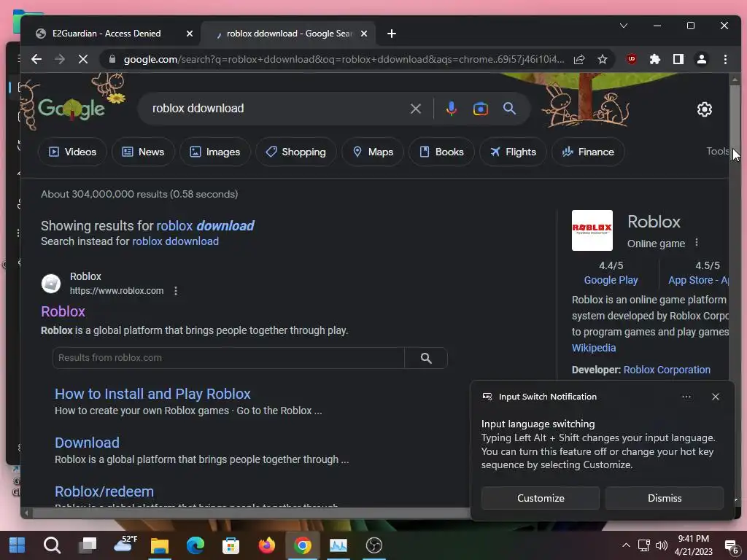Screen dimensions: 747x560
Task: Open the Chrome three-dot menu
Action: point(725,60)
